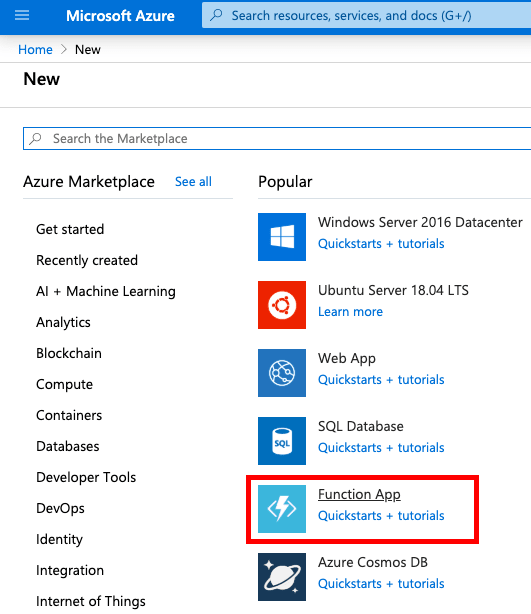This screenshot has height=614, width=531.
Task: Click the Search the Marketplace field
Action: (277, 139)
